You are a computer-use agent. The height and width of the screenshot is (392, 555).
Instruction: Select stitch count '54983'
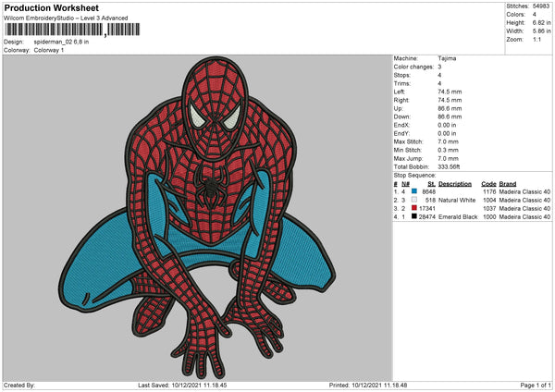[541, 6]
